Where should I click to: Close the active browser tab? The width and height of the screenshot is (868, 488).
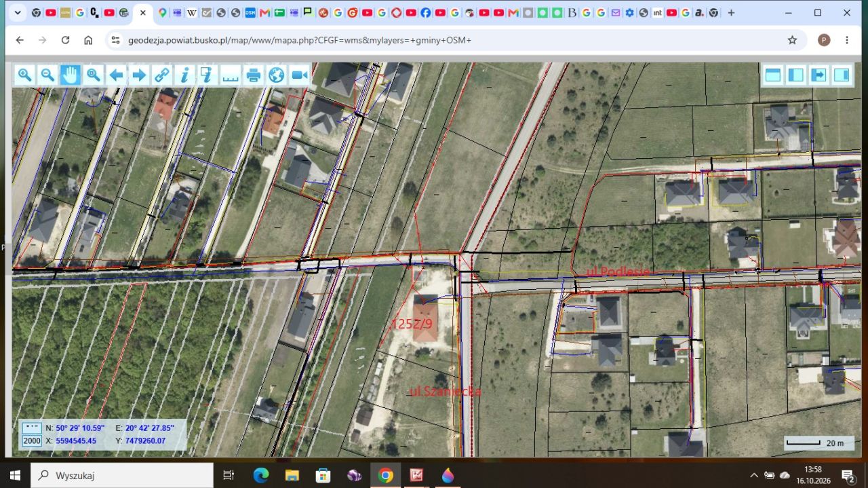142,12
